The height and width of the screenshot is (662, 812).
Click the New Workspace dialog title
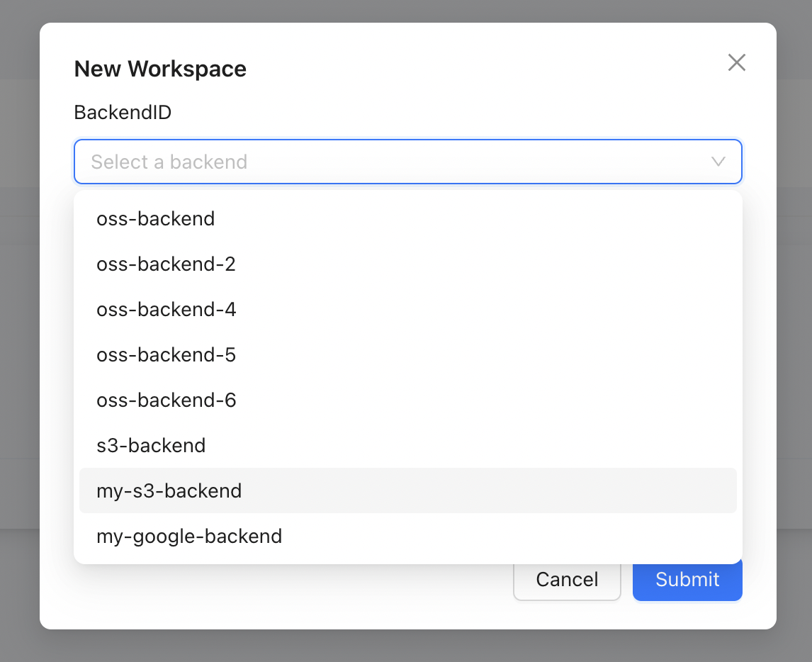160,69
